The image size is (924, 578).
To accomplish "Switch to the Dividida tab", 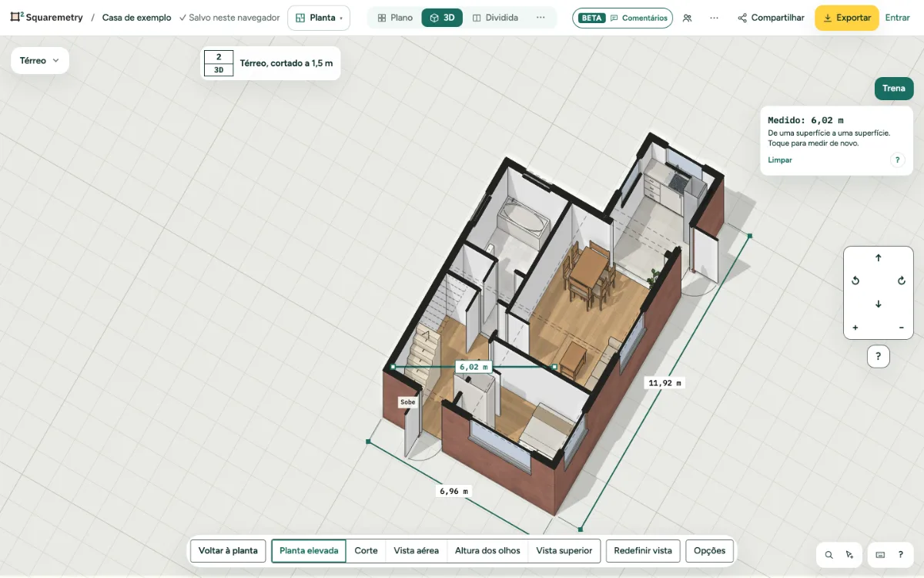I will [x=495, y=18].
